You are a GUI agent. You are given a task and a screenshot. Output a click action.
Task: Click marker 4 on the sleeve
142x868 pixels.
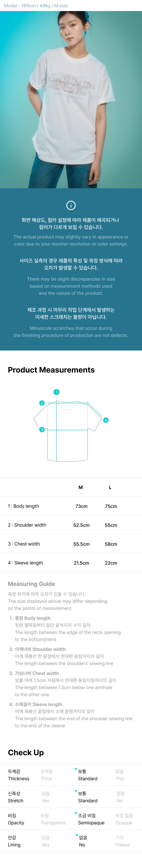106,420
